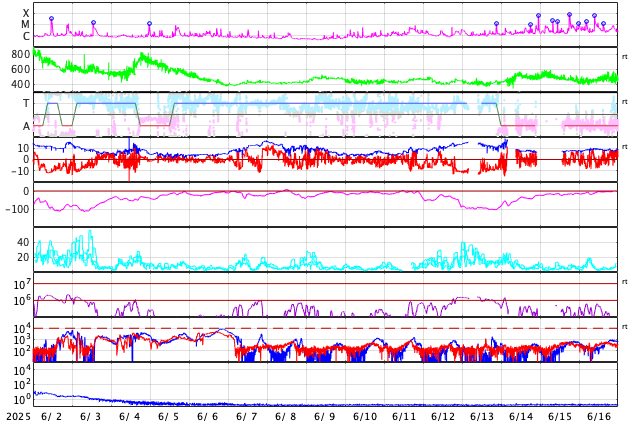Image resolution: width=634 pixels, height=424 pixels.
Task: Click the flare circle marker on 6/2
Action: tap(51, 19)
